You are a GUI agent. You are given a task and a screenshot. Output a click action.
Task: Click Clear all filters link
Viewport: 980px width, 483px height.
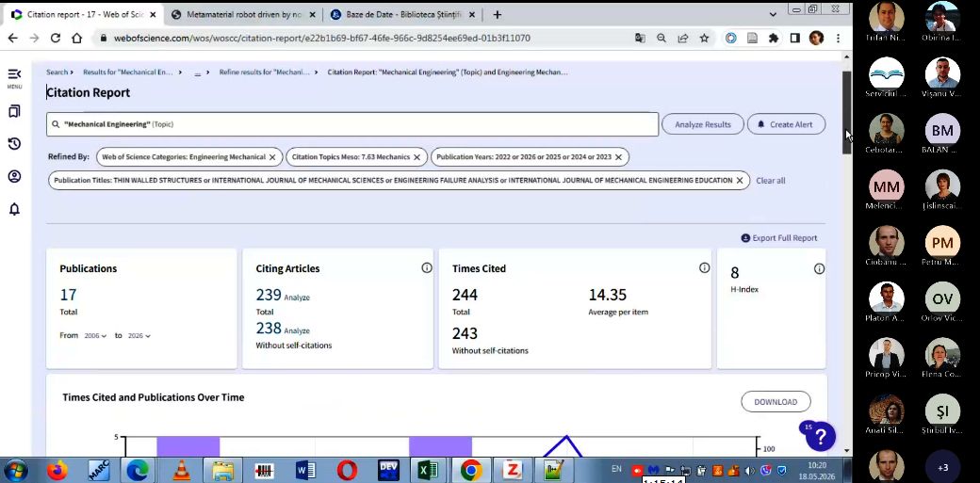(771, 181)
